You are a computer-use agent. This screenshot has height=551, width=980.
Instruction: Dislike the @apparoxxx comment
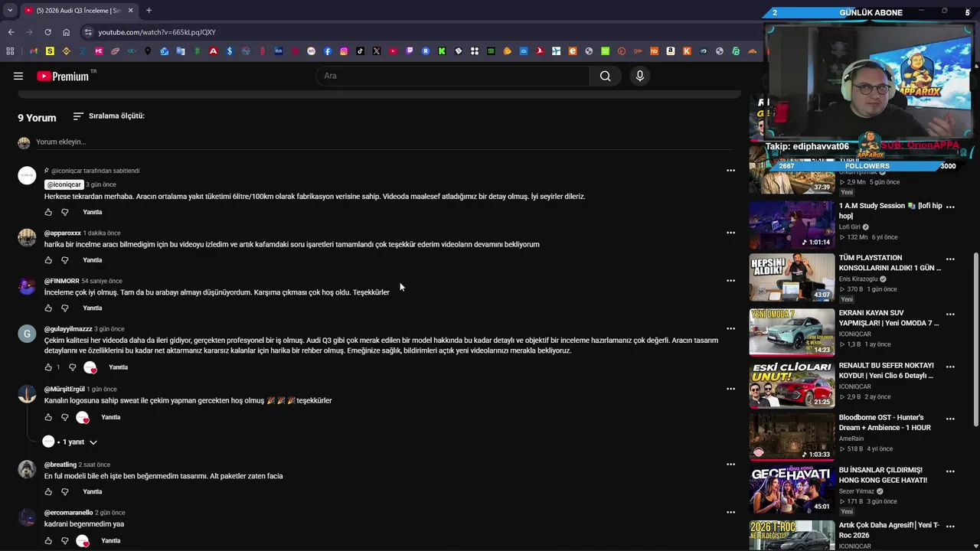64,260
